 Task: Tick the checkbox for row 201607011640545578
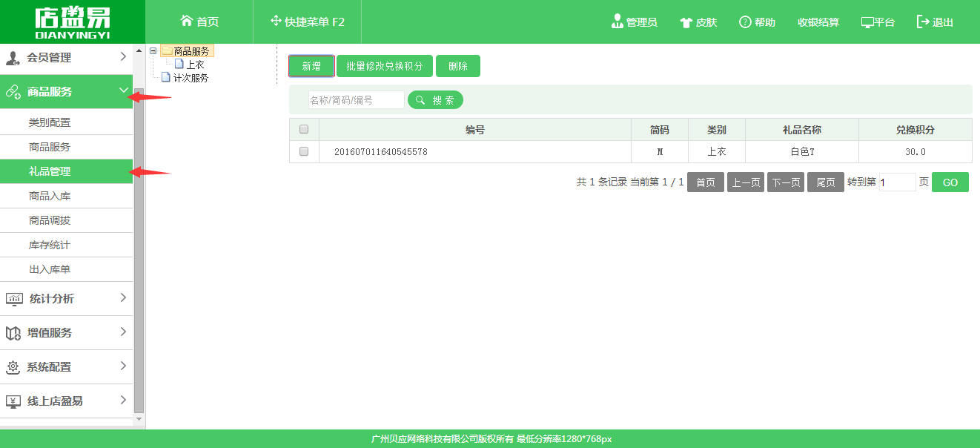(304, 151)
